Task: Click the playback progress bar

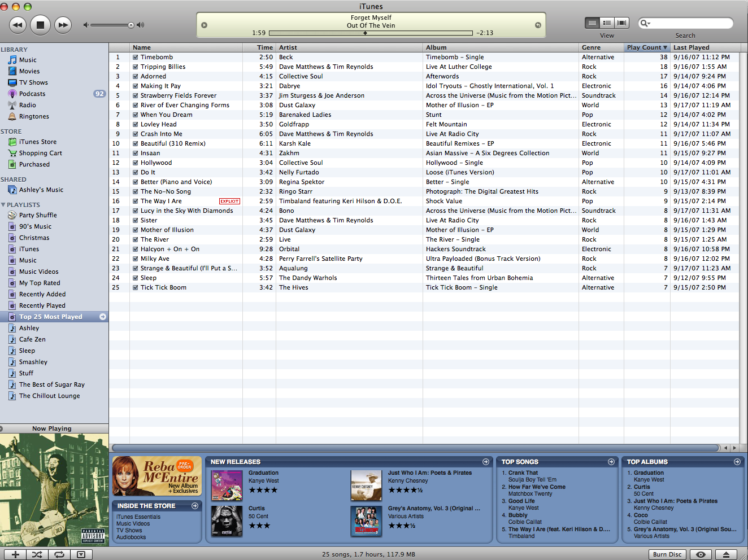Action: (x=371, y=33)
